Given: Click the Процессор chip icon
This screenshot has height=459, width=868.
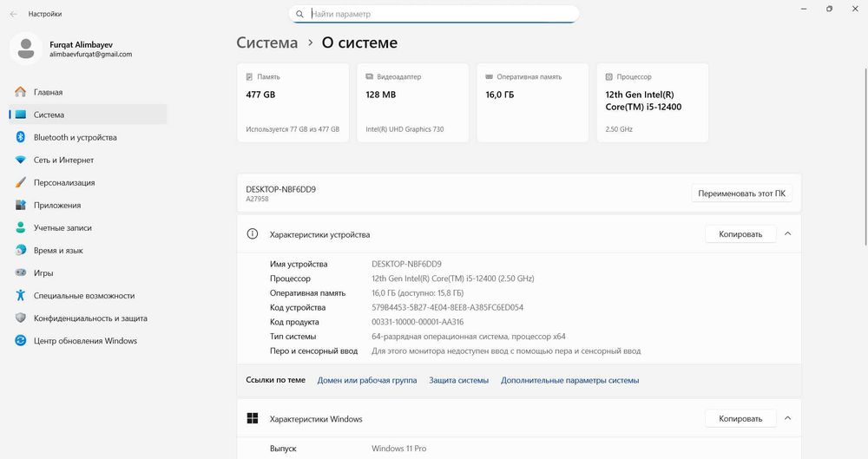Looking at the screenshot, I should coord(609,77).
